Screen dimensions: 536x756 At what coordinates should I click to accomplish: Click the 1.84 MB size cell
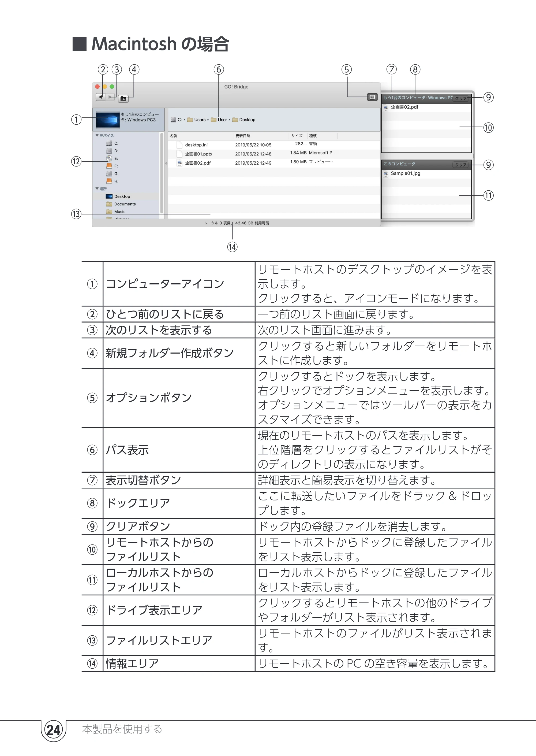pos(298,153)
